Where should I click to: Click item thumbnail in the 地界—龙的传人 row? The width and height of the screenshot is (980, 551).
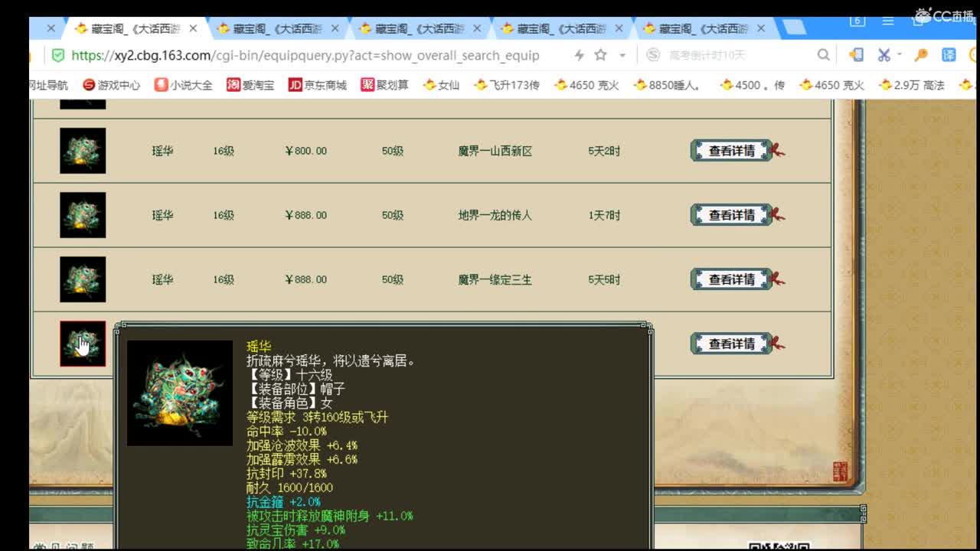tap(83, 215)
